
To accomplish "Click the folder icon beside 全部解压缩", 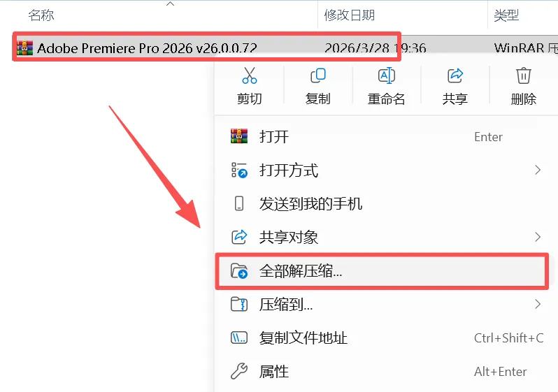I will coord(238,271).
